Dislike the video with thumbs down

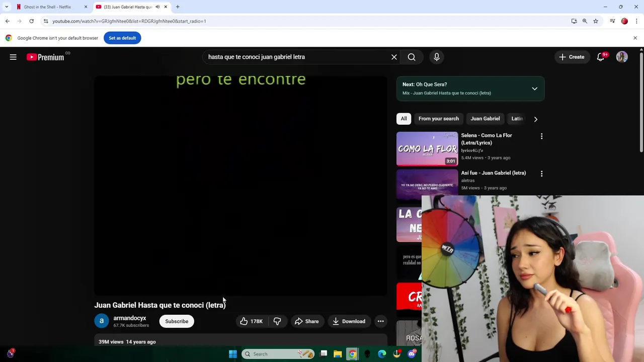[277, 321]
